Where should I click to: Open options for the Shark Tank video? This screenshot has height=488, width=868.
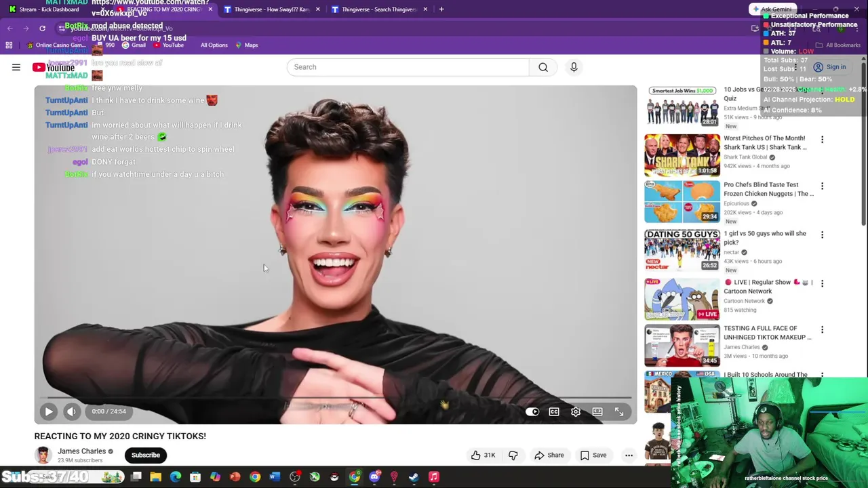click(x=822, y=140)
